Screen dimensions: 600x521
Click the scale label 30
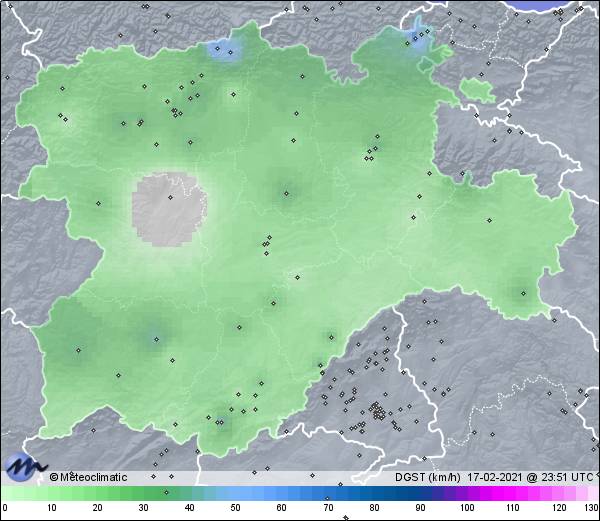[143, 508]
